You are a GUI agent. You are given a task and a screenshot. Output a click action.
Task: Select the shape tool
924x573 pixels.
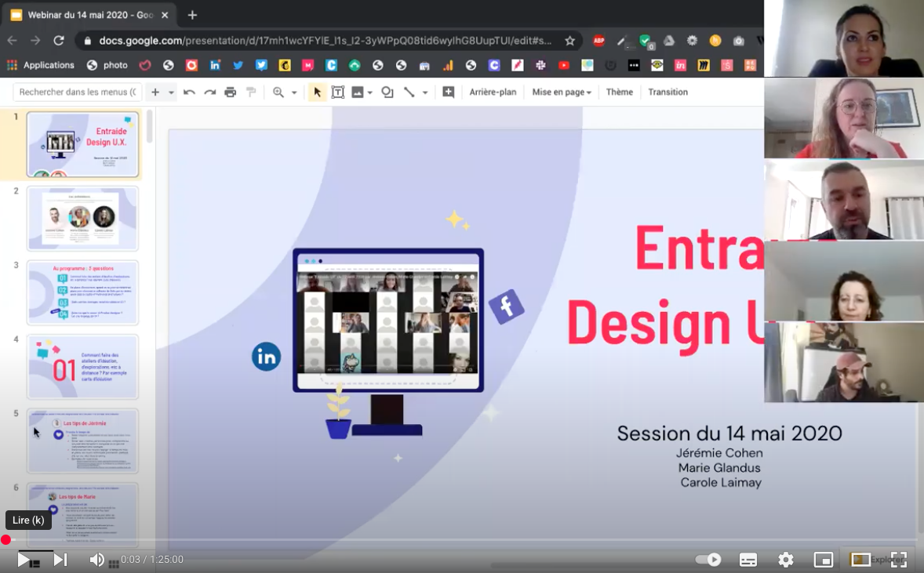tap(387, 92)
